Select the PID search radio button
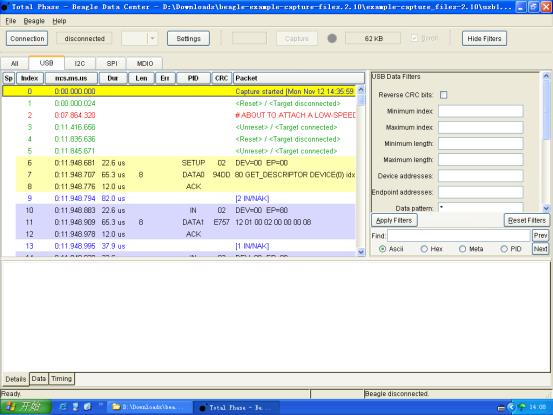Viewport: 553px width, 415px height. point(504,249)
